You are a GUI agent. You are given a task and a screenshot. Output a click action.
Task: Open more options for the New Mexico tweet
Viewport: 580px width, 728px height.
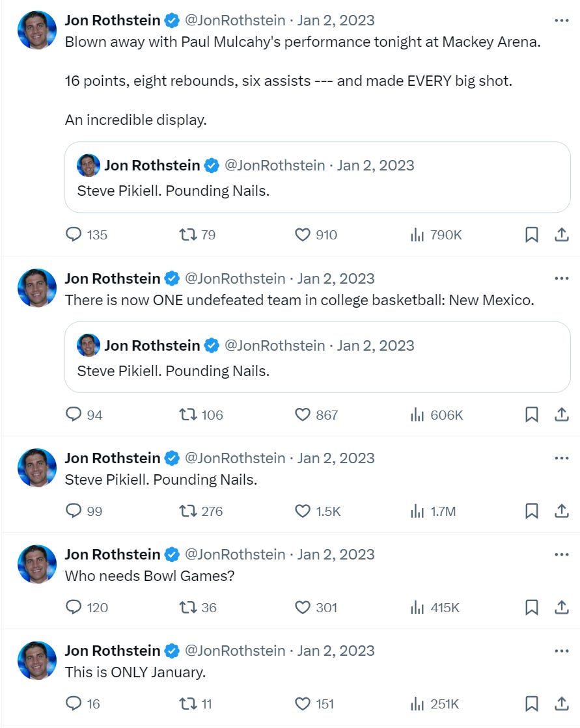pos(562,278)
